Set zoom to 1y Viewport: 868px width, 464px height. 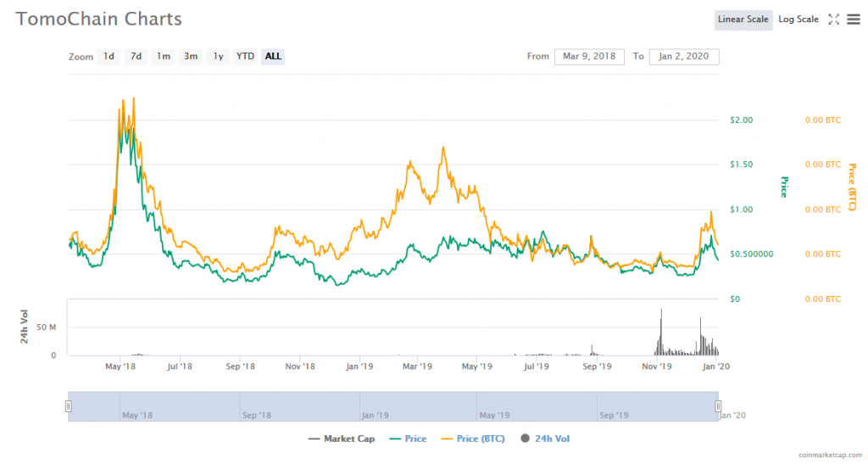click(218, 57)
